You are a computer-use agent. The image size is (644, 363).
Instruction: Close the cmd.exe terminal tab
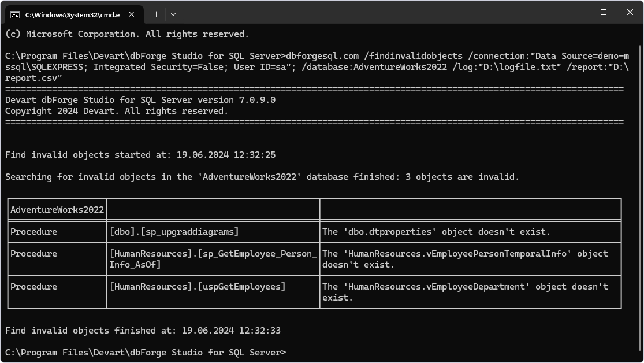[132, 14]
